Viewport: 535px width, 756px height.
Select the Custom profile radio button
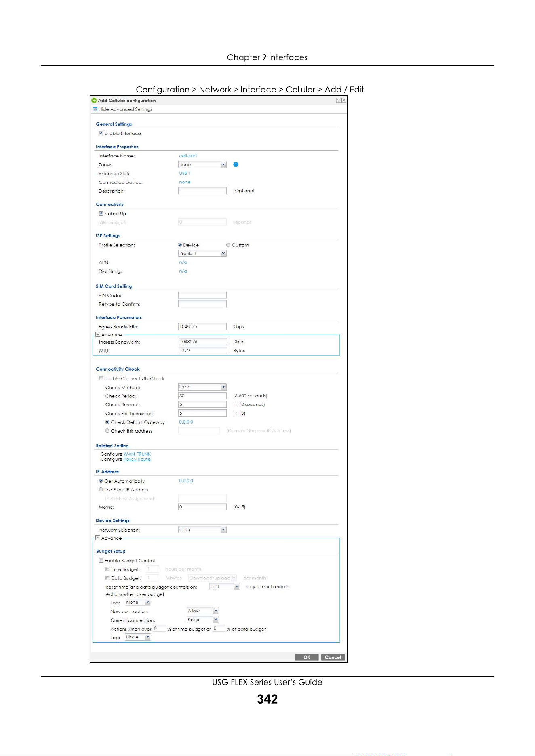[x=228, y=245]
